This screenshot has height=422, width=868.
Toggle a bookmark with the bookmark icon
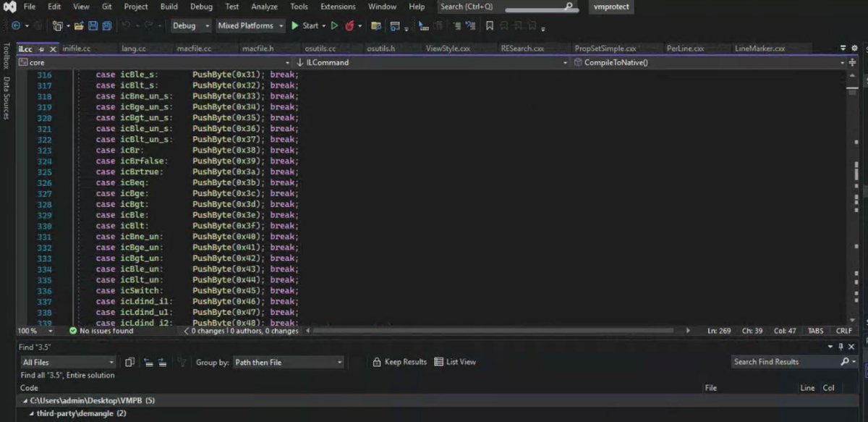click(x=490, y=25)
